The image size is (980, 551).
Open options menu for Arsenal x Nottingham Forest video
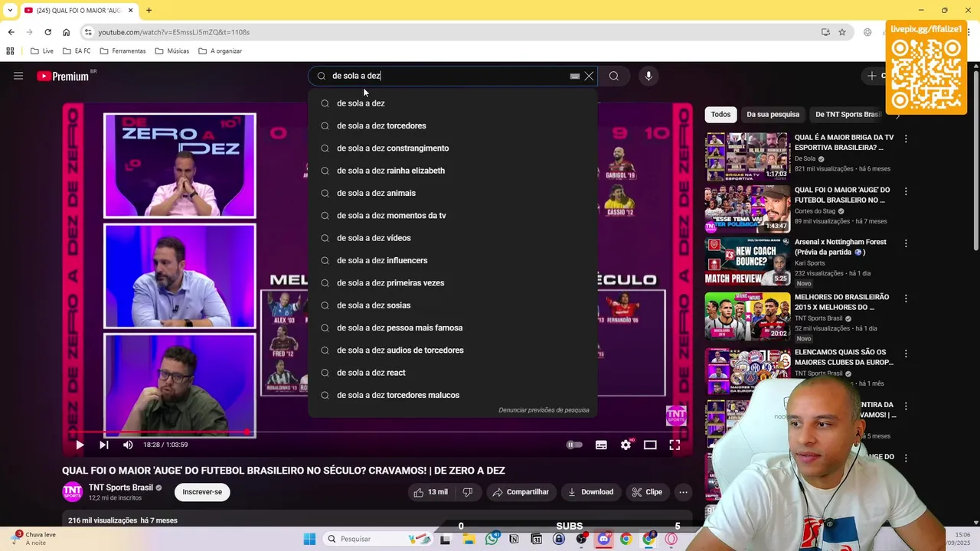(906, 243)
